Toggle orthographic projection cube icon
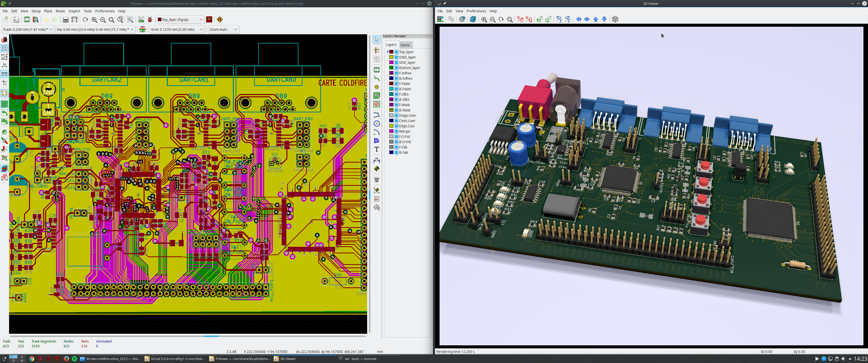 [x=615, y=19]
